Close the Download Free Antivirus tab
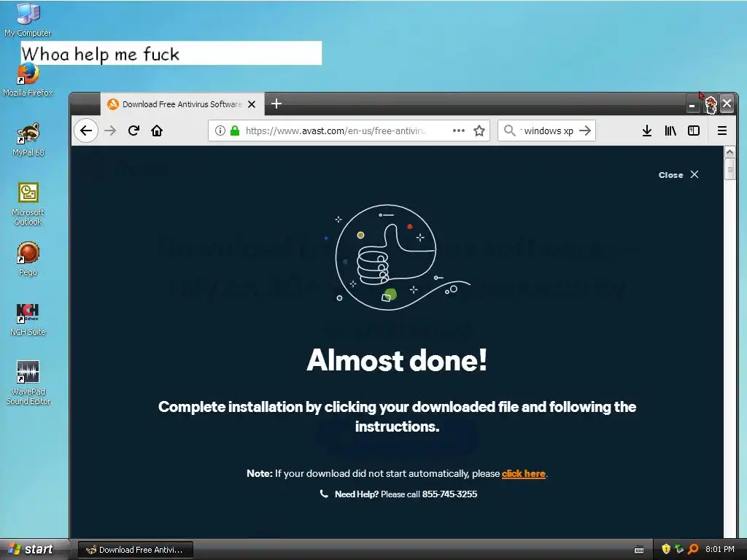Viewport: 747px width, 560px height. 252,104
